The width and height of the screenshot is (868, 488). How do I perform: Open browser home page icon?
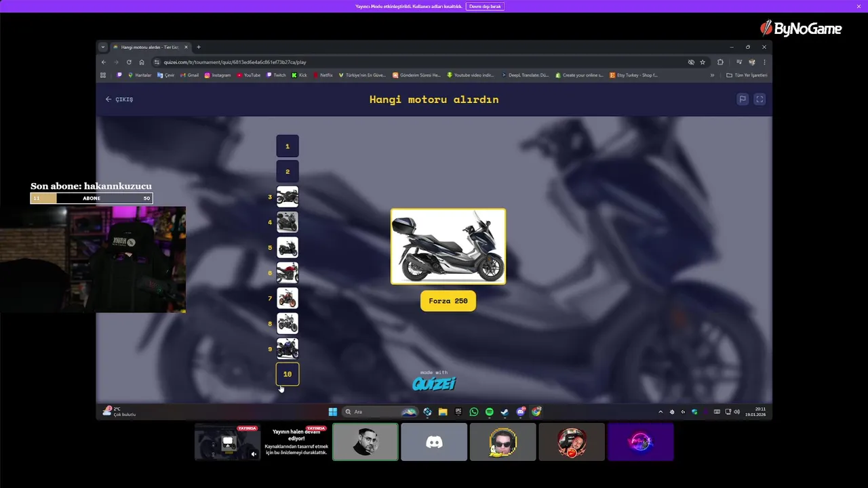(142, 62)
